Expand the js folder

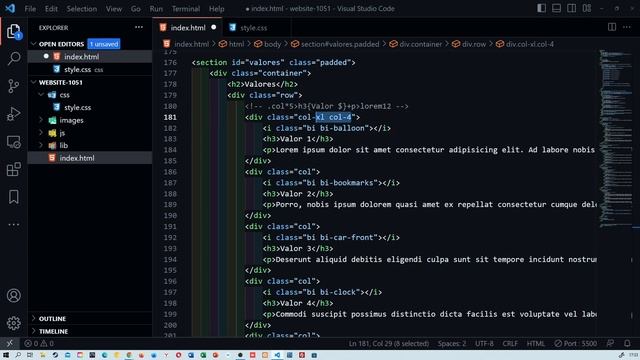click(x=41, y=133)
